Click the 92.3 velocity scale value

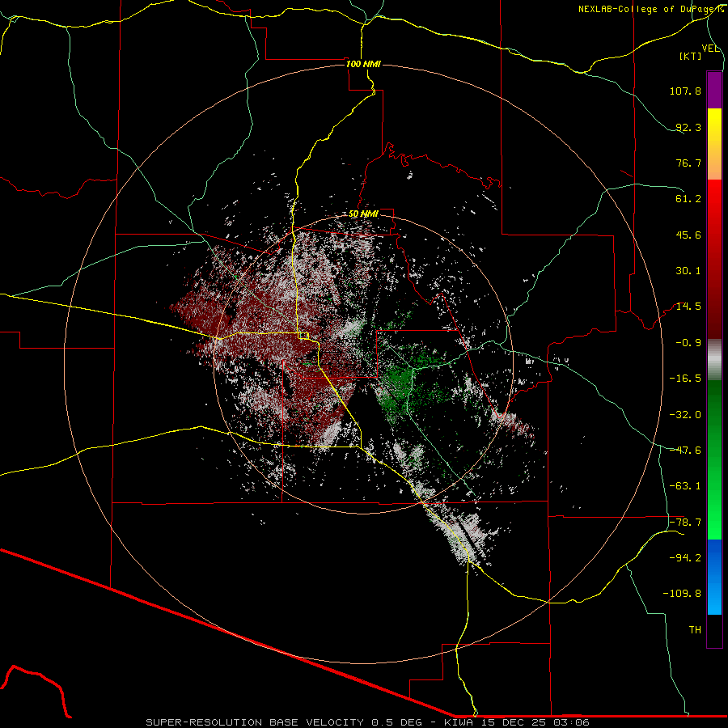click(688, 127)
